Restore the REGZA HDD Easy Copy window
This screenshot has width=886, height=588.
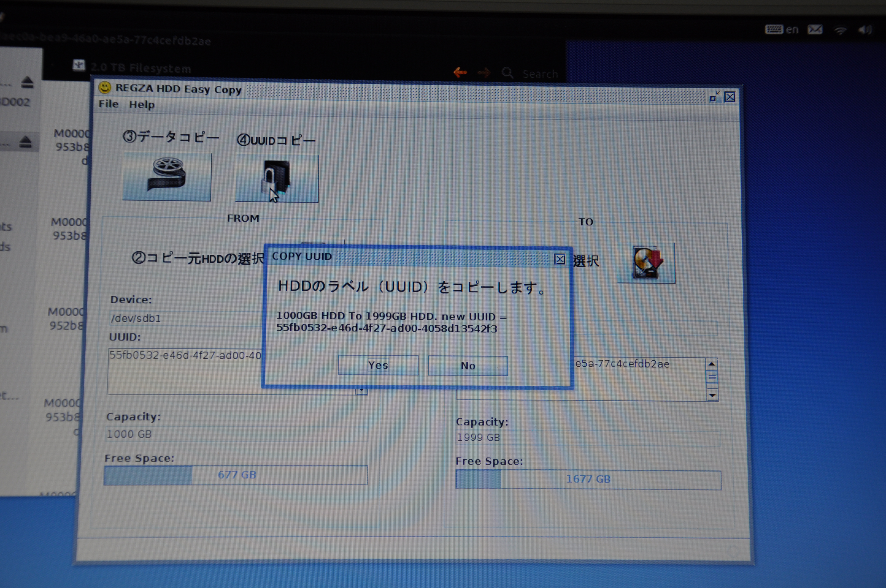coord(715,97)
